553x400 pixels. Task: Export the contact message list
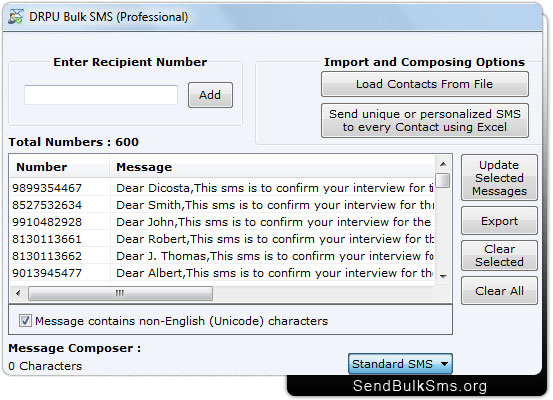(499, 221)
